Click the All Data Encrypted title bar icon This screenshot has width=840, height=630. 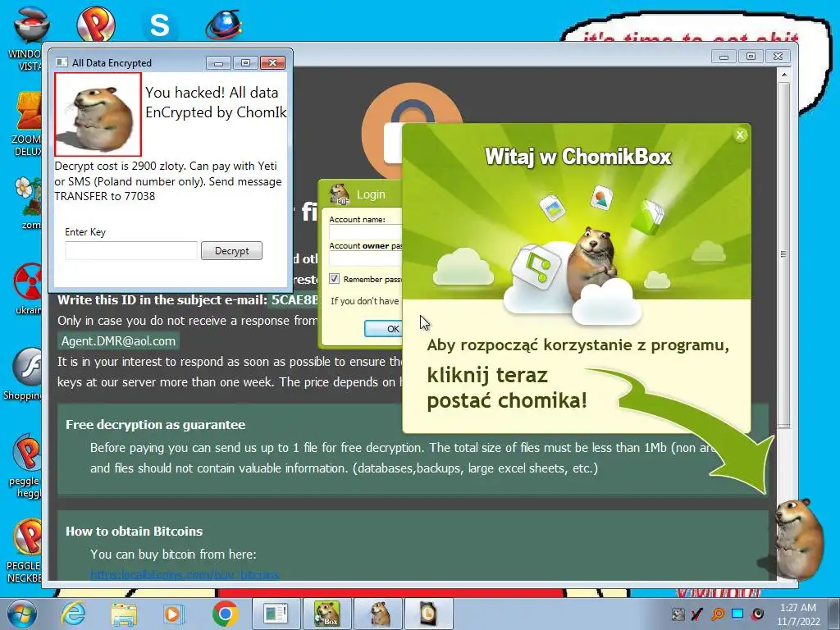pos(62,62)
